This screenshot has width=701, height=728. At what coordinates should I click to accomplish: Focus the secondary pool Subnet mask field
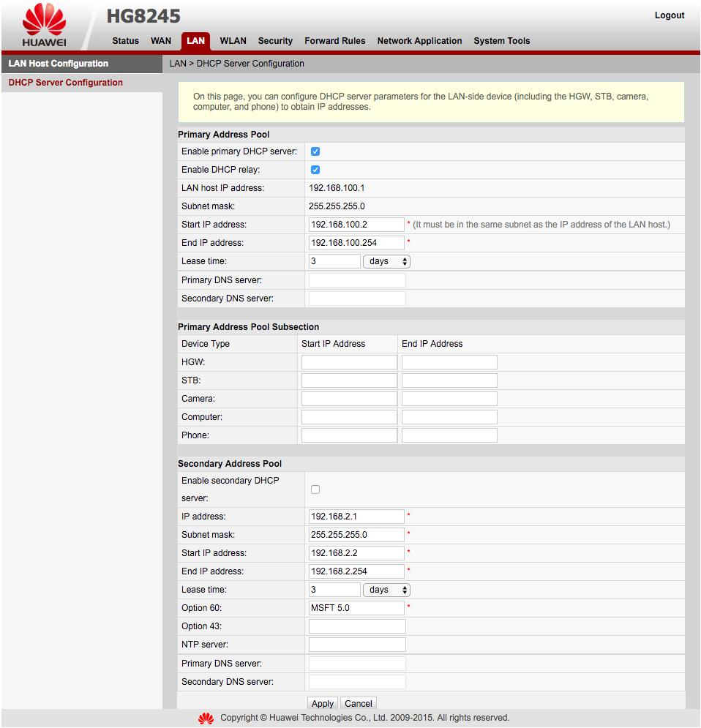356,535
